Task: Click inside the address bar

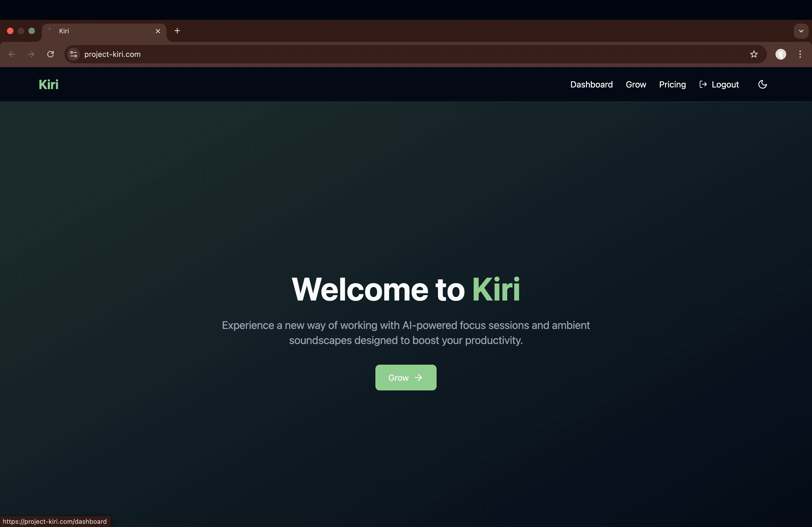Action: pos(239,54)
